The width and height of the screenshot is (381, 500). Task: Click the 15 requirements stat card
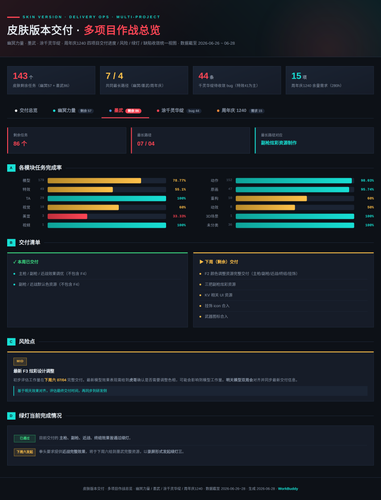tap(330, 80)
